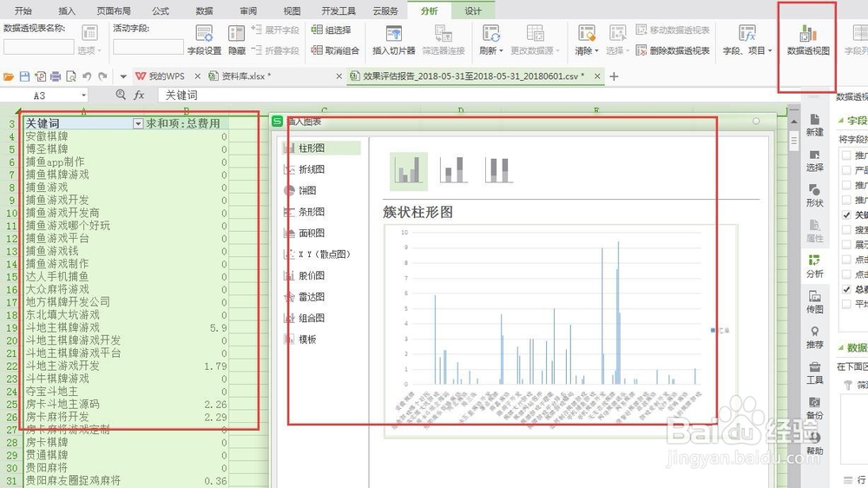
Task: Uncheck the checked 总… field checkbox
Action: click(x=846, y=289)
